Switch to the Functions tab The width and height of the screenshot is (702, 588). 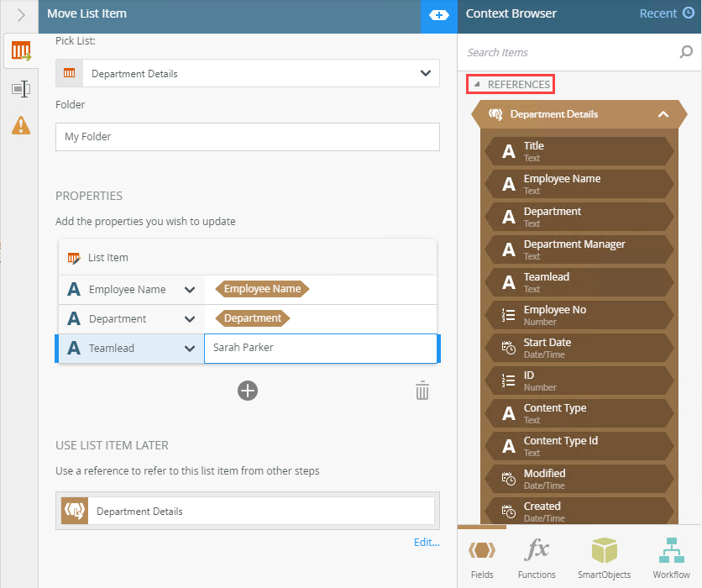[537, 559]
